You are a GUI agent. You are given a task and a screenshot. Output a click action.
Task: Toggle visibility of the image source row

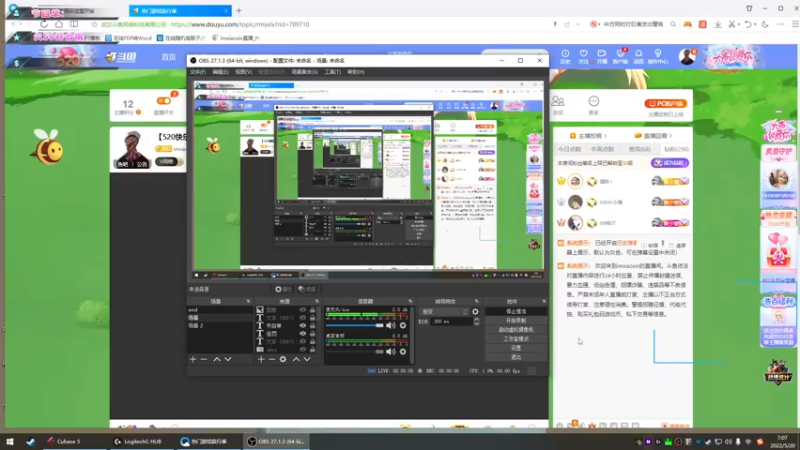pos(303,310)
